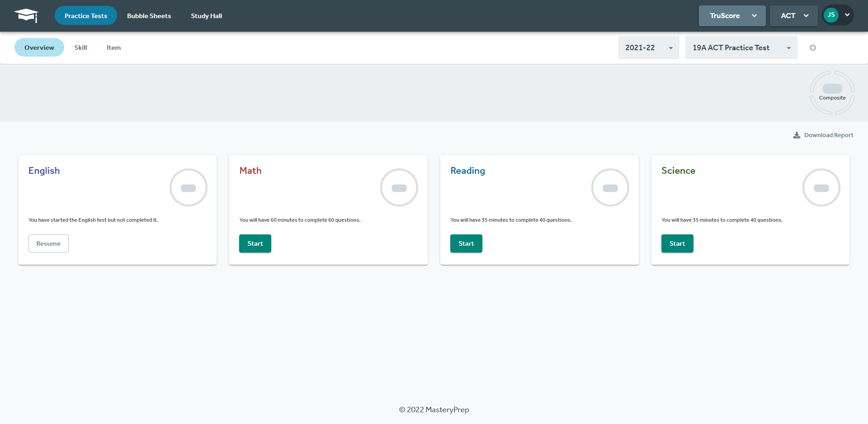This screenshot has width=868, height=424.
Task: Click the MasteryPrep graduation cap logo
Action: click(26, 15)
